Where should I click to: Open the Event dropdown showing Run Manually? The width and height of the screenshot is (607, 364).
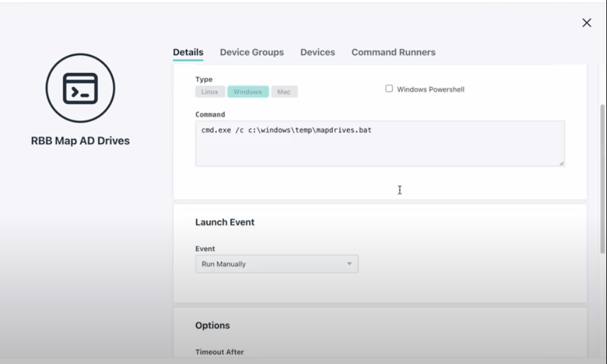(277, 264)
